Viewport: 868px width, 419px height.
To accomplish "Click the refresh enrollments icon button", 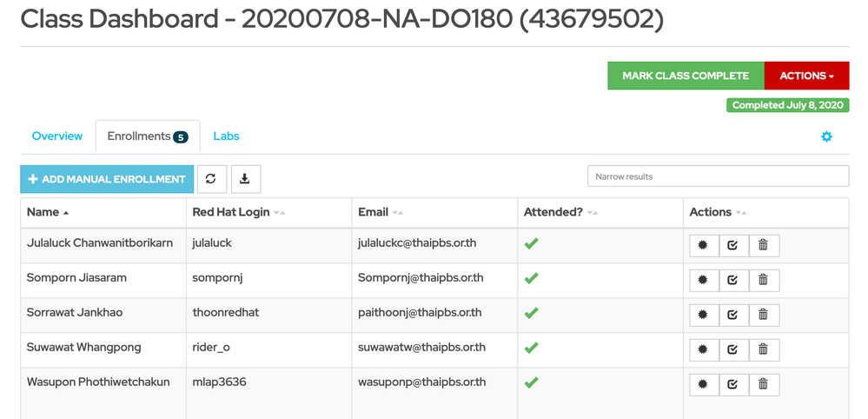I will coord(211,179).
